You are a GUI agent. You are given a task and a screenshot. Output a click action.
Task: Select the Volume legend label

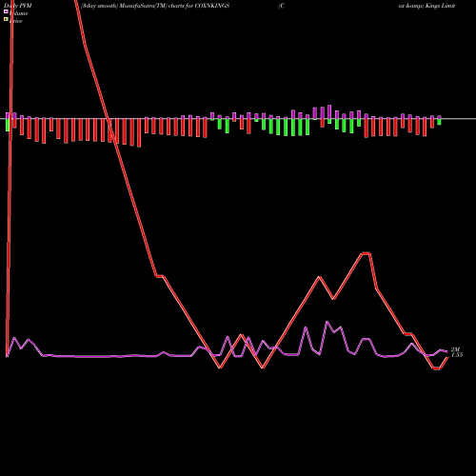(x=18, y=13)
